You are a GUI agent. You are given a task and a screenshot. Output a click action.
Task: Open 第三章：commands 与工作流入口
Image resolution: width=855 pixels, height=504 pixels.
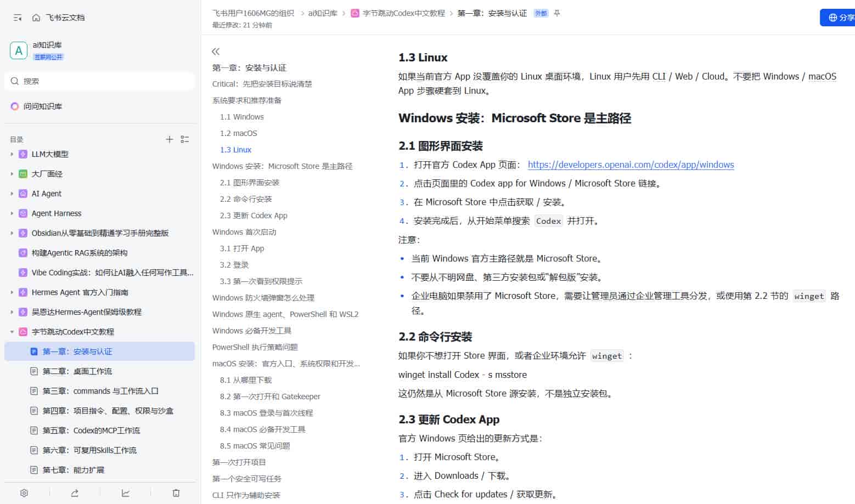pos(100,391)
